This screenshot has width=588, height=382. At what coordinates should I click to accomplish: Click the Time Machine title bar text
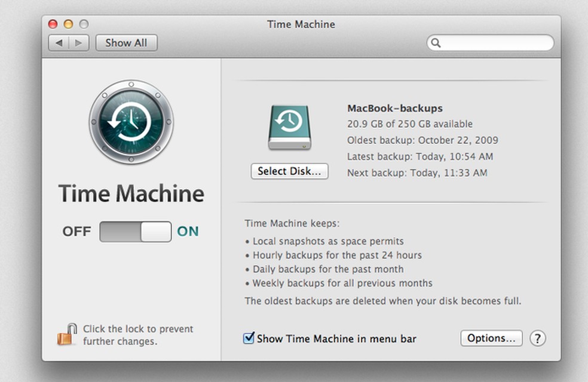(301, 24)
